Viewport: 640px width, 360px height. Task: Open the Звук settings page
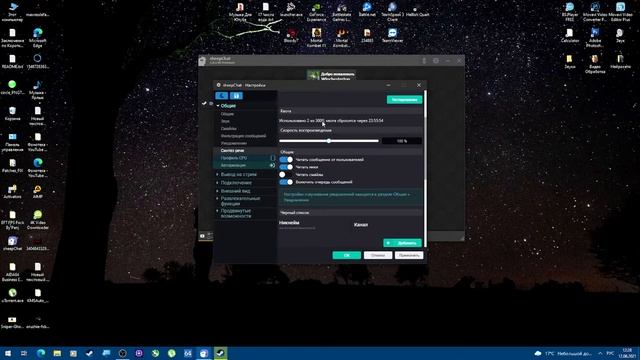pyautogui.click(x=225, y=121)
